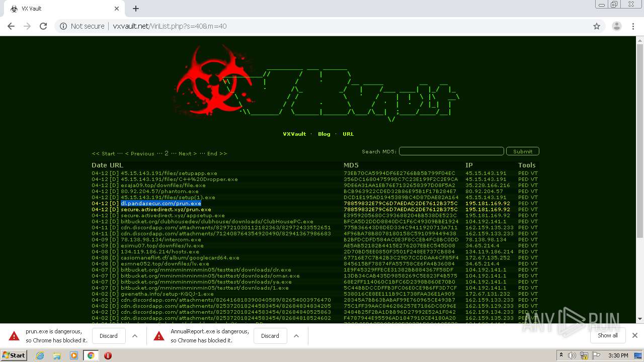
Task: Open dl.pandasecur.com/prun.exe link
Action: tap(161, 204)
